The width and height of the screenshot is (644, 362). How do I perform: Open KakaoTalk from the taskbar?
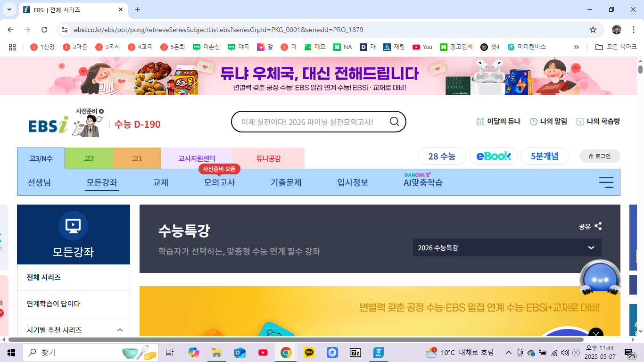(x=309, y=353)
